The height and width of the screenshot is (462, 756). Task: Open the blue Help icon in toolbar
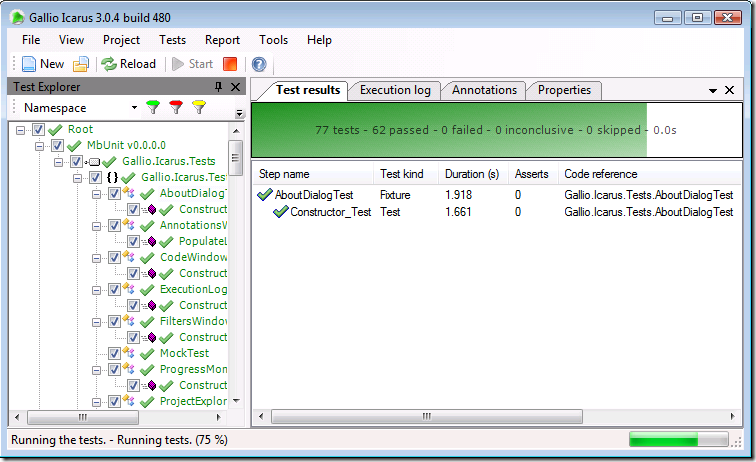(259, 64)
